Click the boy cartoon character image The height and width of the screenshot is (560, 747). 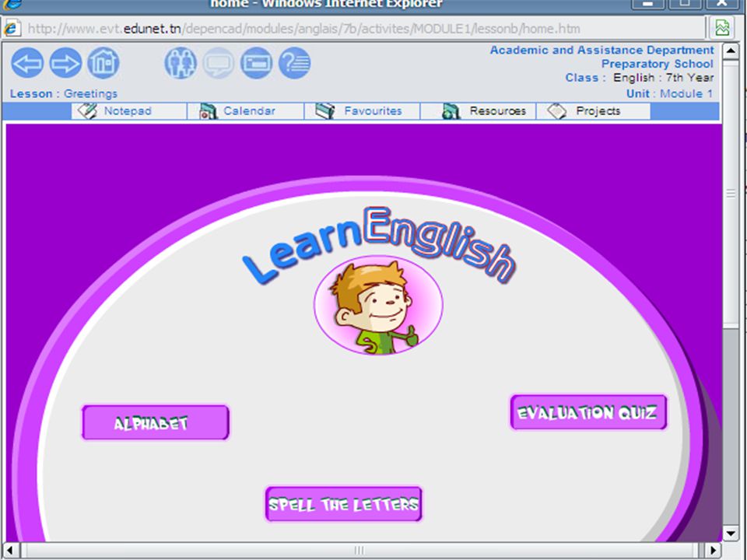coord(378,305)
